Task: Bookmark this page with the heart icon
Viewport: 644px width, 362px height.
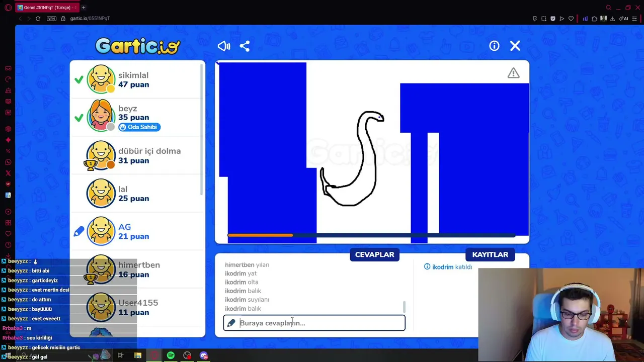Action: (x=571, y=19)
